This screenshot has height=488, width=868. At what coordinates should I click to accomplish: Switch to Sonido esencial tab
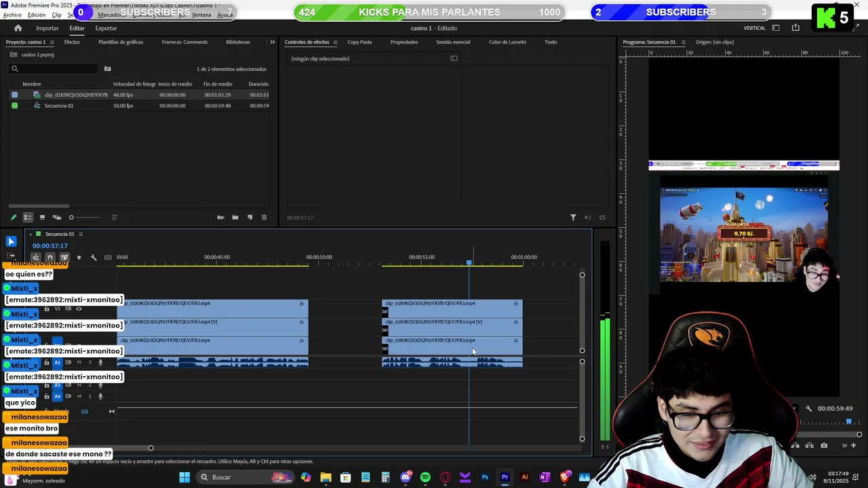click(x=453, y=42)
